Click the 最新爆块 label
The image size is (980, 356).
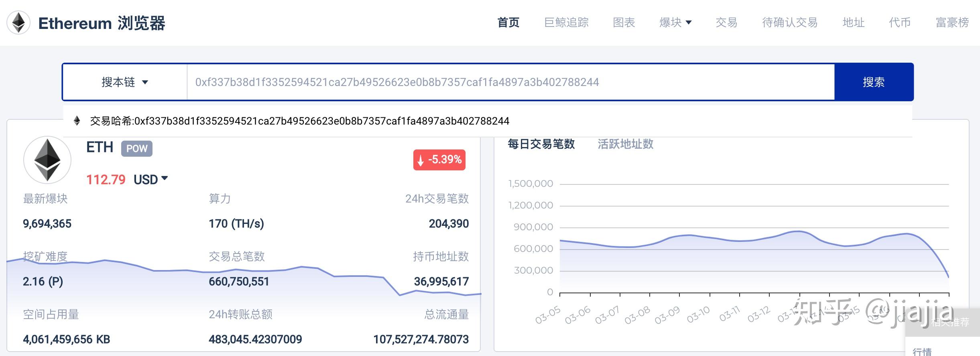tap(45, 198)
